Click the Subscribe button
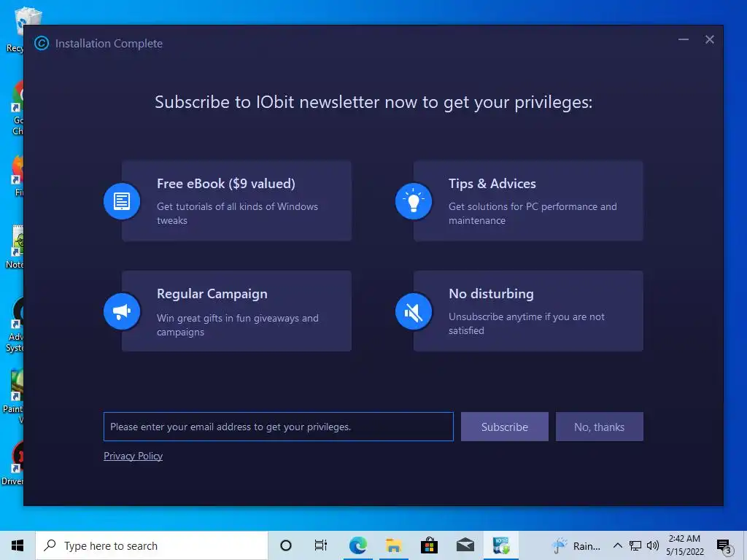This screenshot has width=747, height=560. [x=505, y=427]
